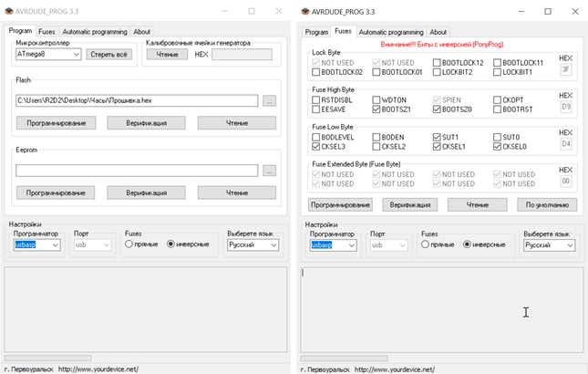
Task: Click Flash Чтение button
Action: 237,123
